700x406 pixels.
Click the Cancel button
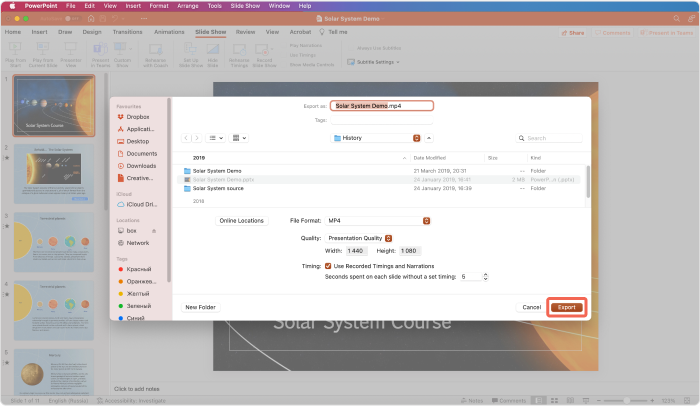click(x=531, y=307)
